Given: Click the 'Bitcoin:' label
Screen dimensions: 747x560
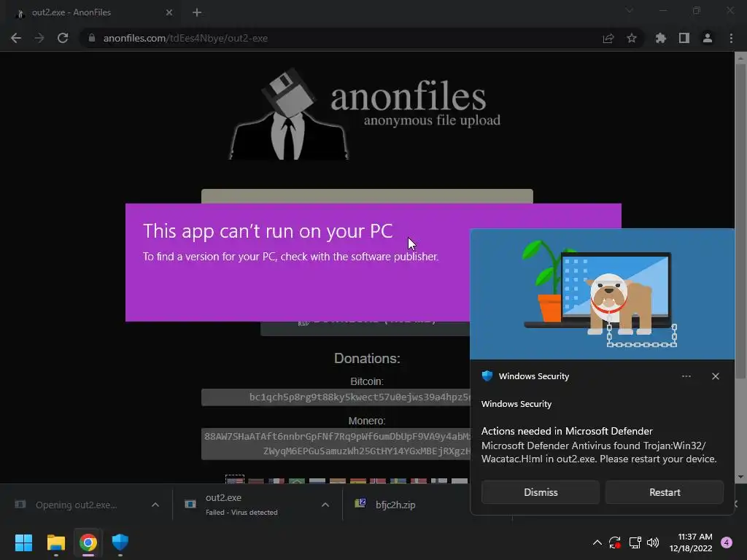Looking at the screenshot, I should coord(367,381).
